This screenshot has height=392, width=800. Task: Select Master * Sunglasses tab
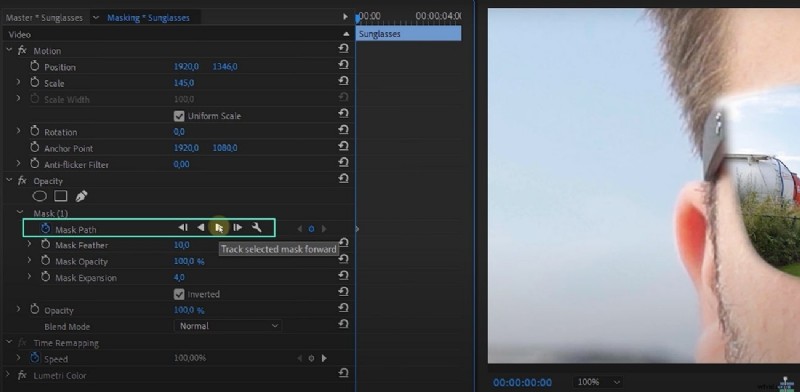click(44, 18)
